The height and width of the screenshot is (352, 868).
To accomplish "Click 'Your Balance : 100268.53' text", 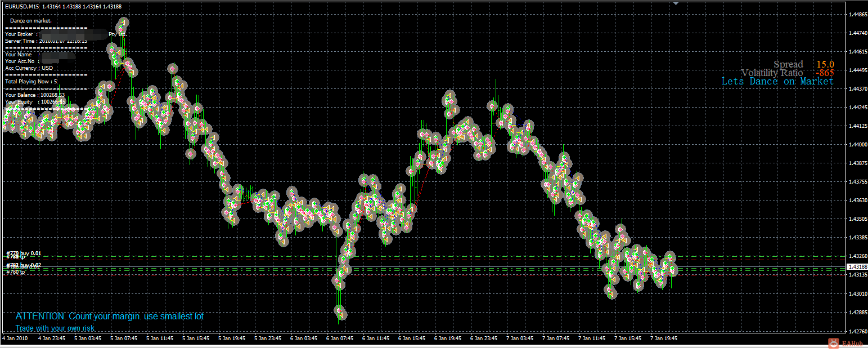I will tap(35, 95).
